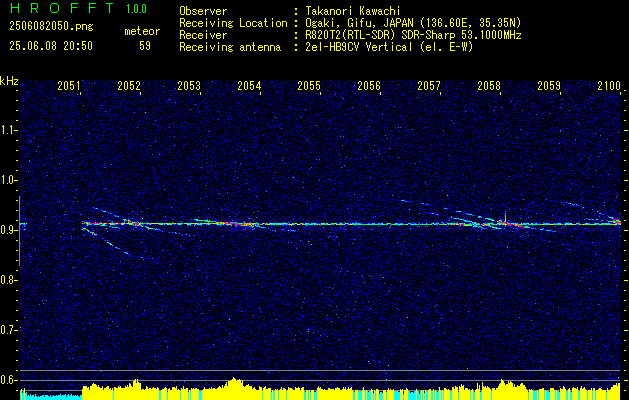Screen dimensions: 629x400
Task: Click the meteor count 59
Action: pyautogui.click(x=145, y=46)
